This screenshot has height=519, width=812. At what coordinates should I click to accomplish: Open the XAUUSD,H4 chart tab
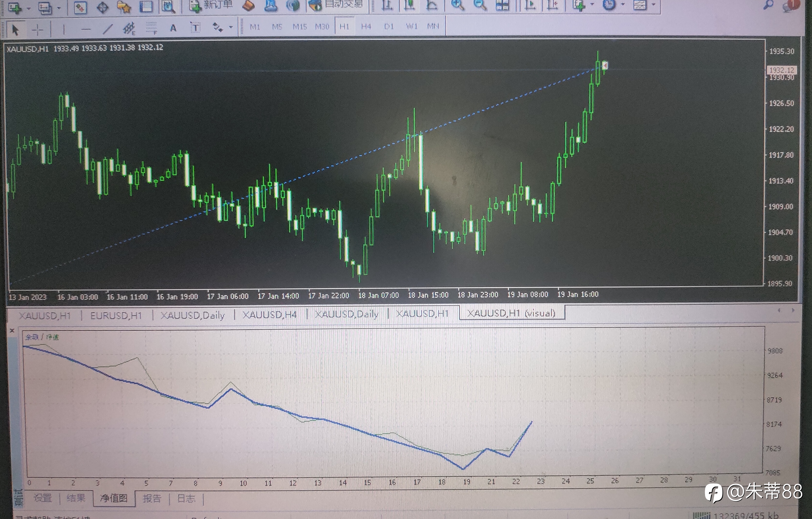[x=270, y=315]
